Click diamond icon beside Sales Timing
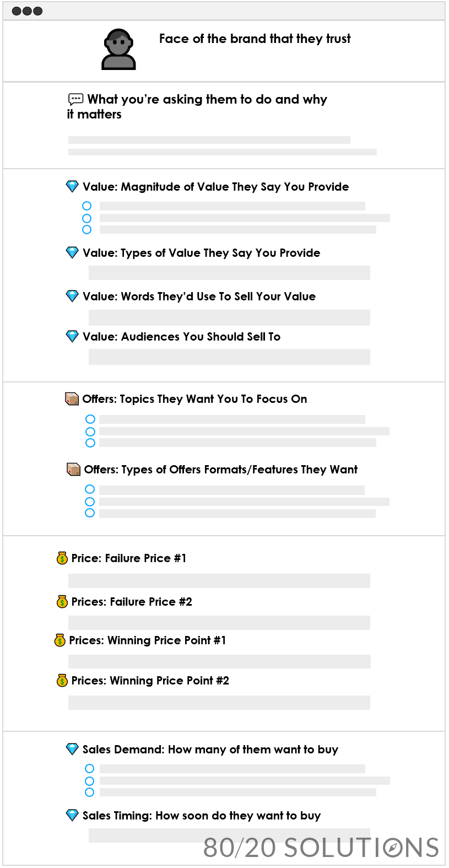 pos(72,815)
